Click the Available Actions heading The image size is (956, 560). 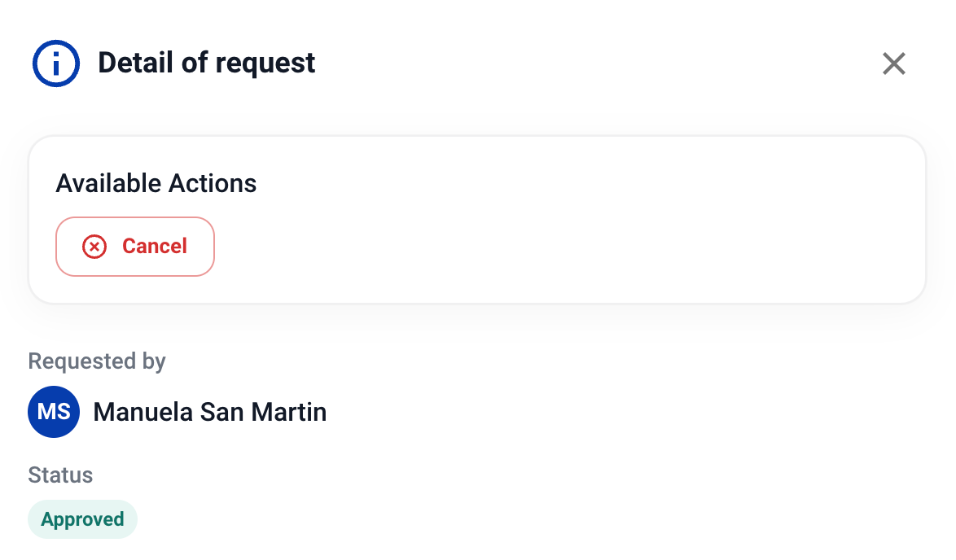156,183
